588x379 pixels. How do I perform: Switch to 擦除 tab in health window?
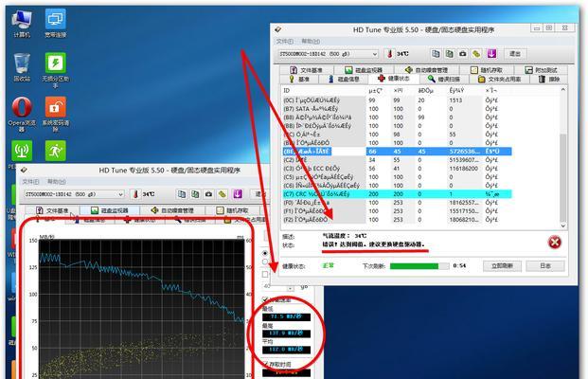(549, 80)
